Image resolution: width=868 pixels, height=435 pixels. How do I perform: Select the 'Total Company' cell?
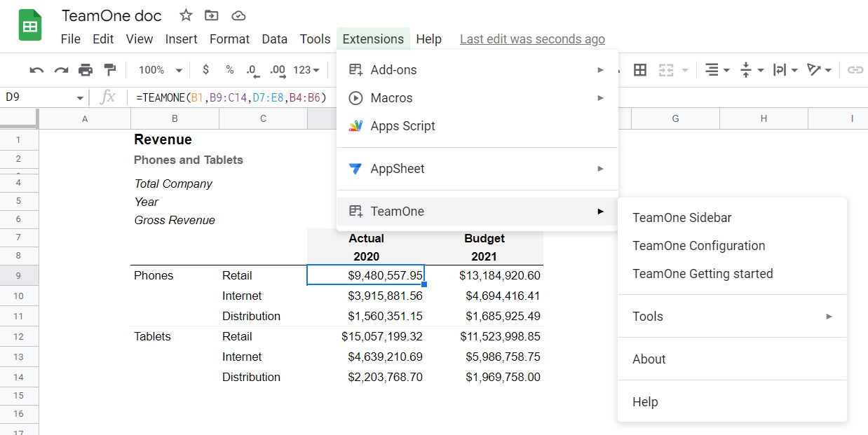[175, 184]
